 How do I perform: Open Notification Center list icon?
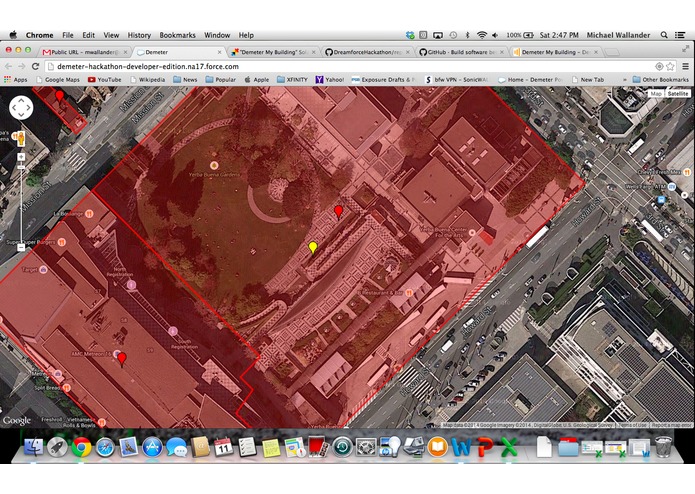680,35
